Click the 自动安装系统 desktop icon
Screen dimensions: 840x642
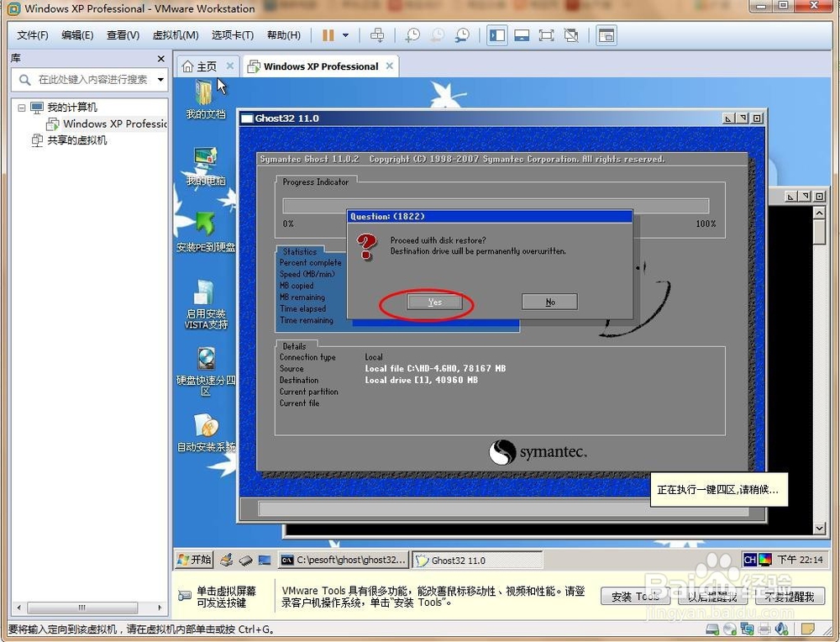click(x=206, y=433)
